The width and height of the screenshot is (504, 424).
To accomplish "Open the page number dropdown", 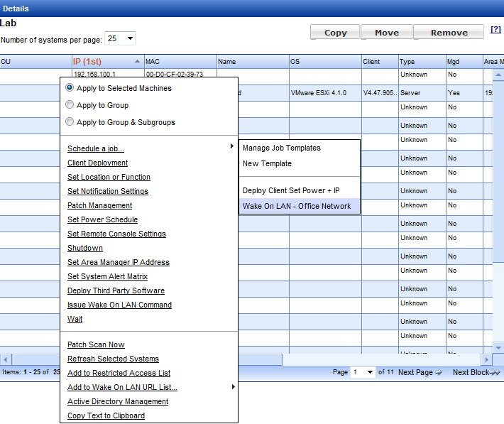I will 363,372.
